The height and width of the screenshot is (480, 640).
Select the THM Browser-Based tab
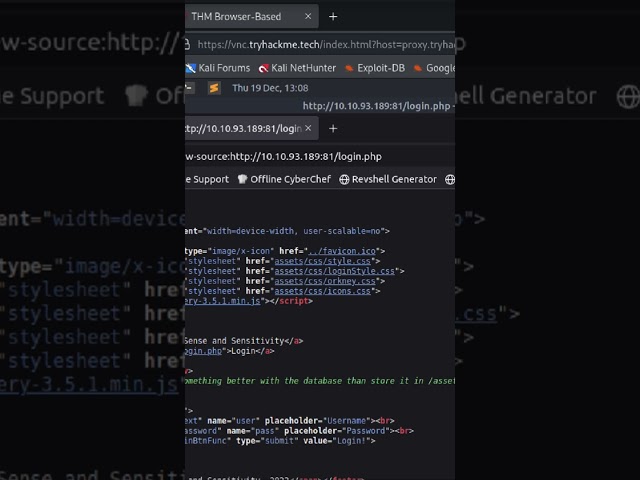(x=251, y=17)
